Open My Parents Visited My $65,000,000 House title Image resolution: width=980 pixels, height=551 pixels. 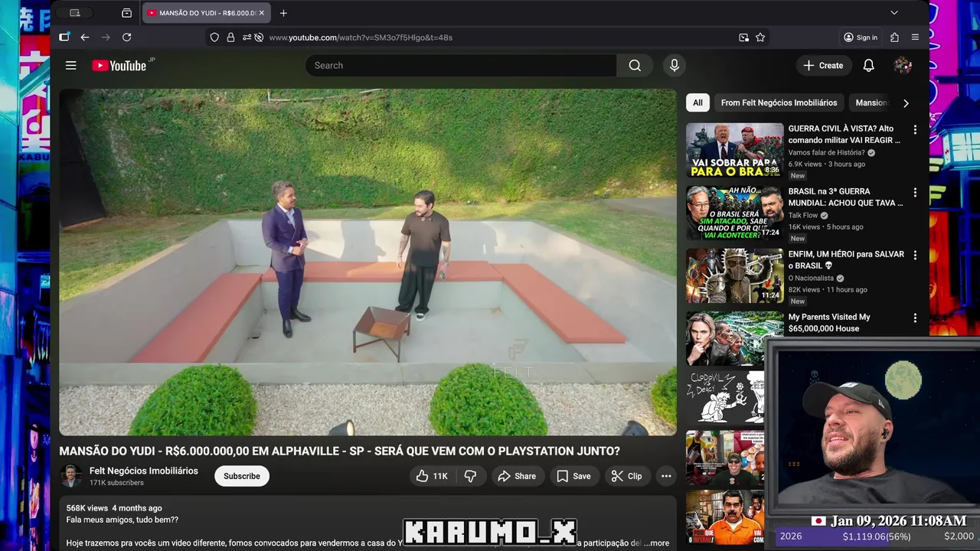coord(830,323)
